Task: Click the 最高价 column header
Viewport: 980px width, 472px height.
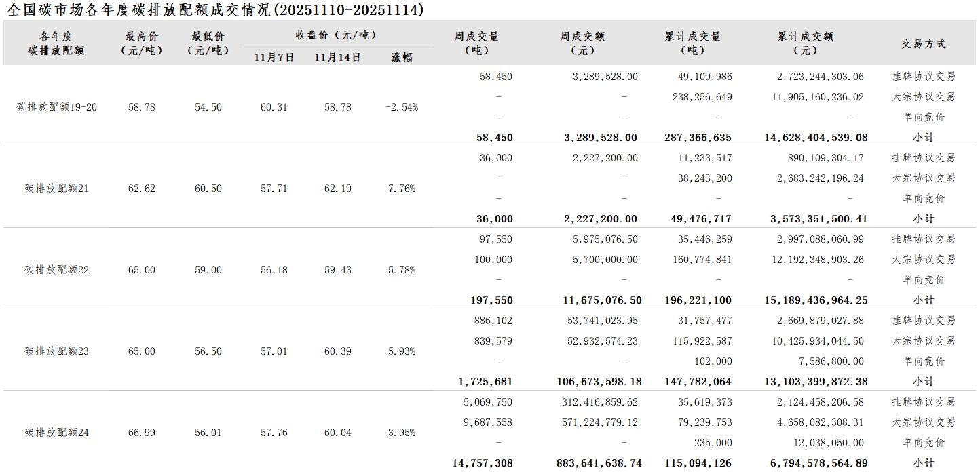Action: point(141,43)
